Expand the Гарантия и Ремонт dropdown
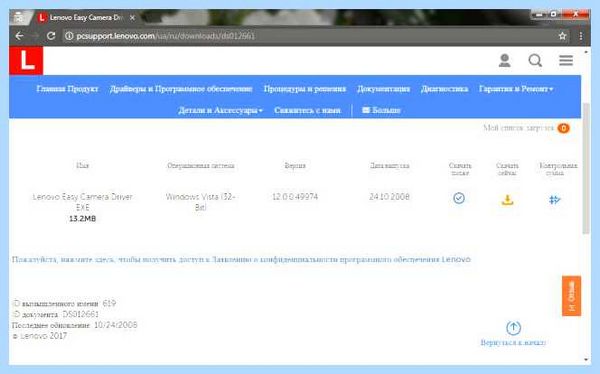 point(516,89)
